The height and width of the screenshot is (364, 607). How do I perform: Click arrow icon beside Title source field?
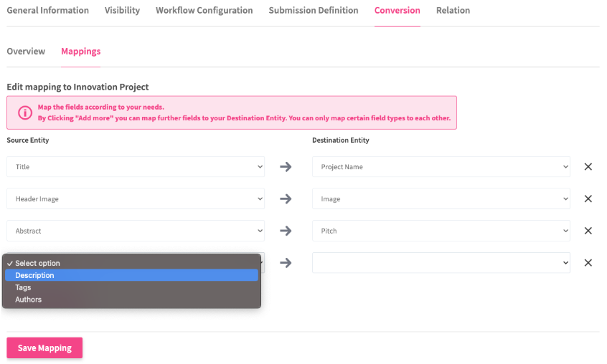point(286,167)
